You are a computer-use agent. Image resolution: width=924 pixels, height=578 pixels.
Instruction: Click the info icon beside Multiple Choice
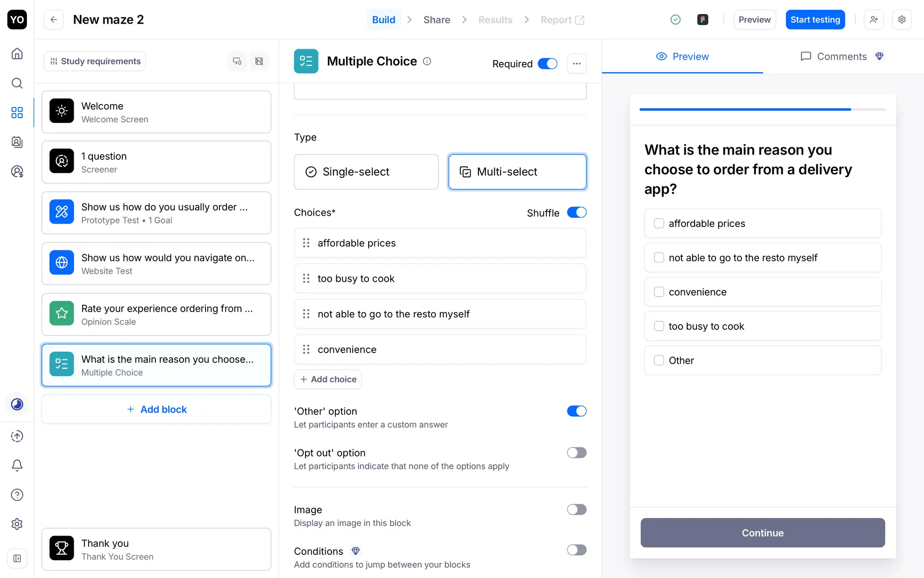(427, 61)
